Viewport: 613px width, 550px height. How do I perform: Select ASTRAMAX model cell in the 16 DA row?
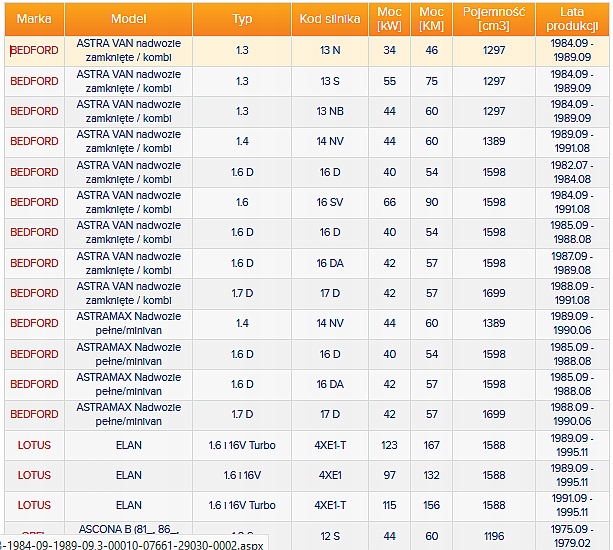tap(129, 384)
